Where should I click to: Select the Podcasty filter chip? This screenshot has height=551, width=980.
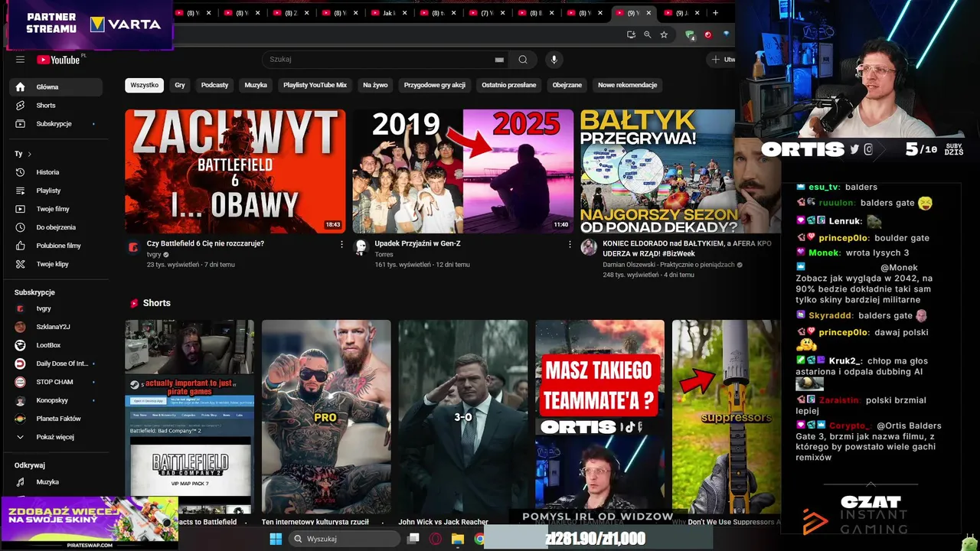(214, 85)
